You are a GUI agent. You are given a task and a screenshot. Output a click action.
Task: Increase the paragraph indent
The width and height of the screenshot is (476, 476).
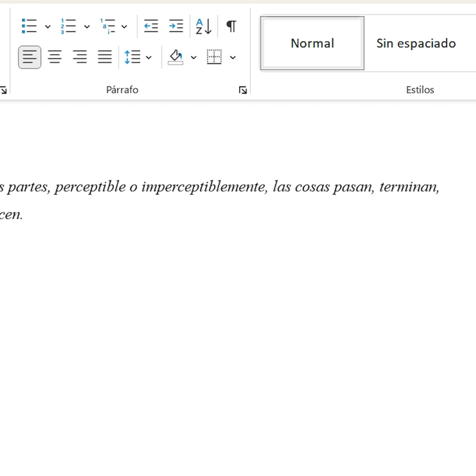tap(176, 26)
